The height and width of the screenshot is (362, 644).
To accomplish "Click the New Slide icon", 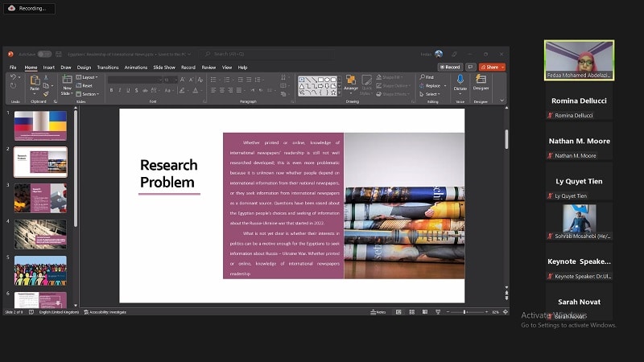I will [x=67, y=80].
